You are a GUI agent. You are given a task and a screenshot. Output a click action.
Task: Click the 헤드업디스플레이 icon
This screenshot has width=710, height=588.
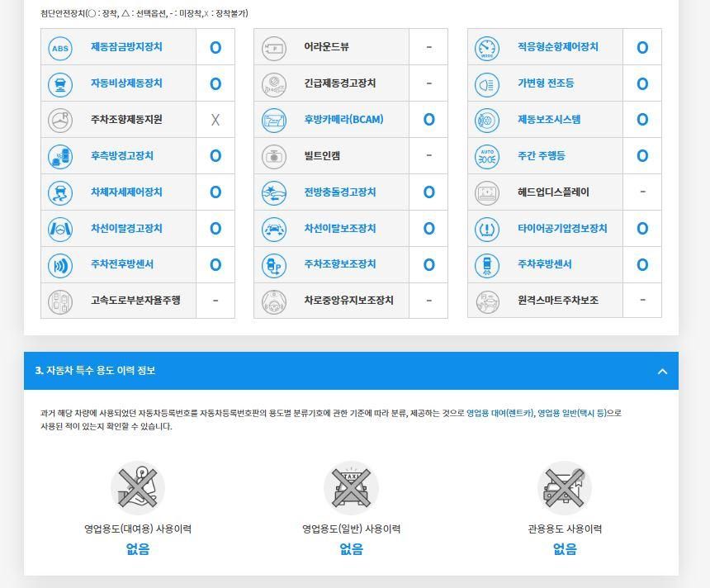[x=487, y=193]
